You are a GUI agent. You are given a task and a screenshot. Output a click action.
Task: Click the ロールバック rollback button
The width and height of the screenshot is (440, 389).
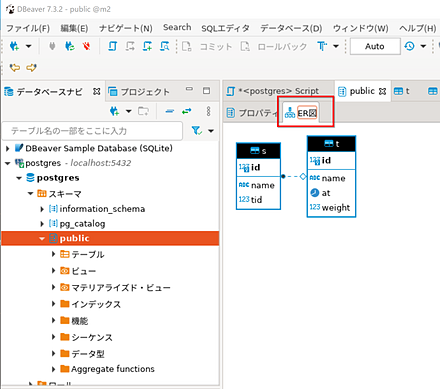(274, 46)
